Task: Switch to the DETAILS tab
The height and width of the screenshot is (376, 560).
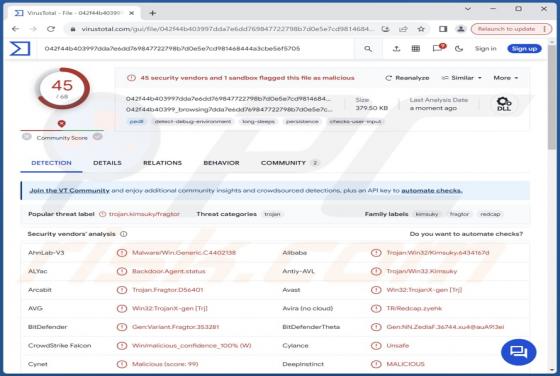Action: pos(107,163)
